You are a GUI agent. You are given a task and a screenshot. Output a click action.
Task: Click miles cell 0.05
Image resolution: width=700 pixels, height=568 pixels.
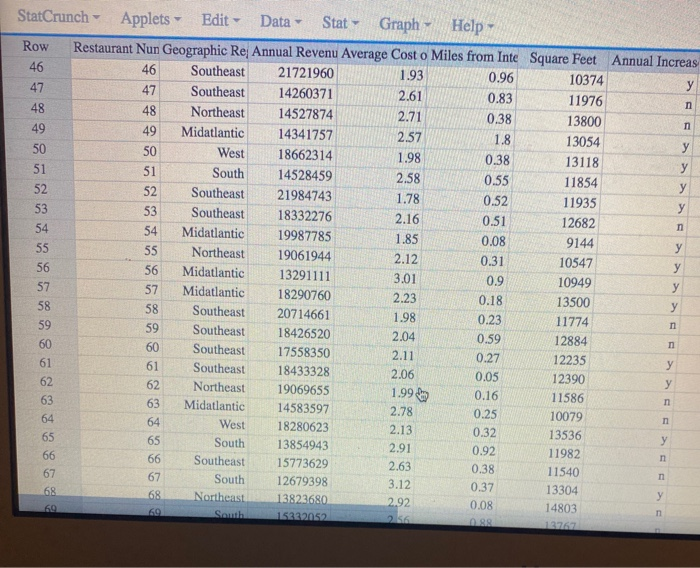click(487, 376)
